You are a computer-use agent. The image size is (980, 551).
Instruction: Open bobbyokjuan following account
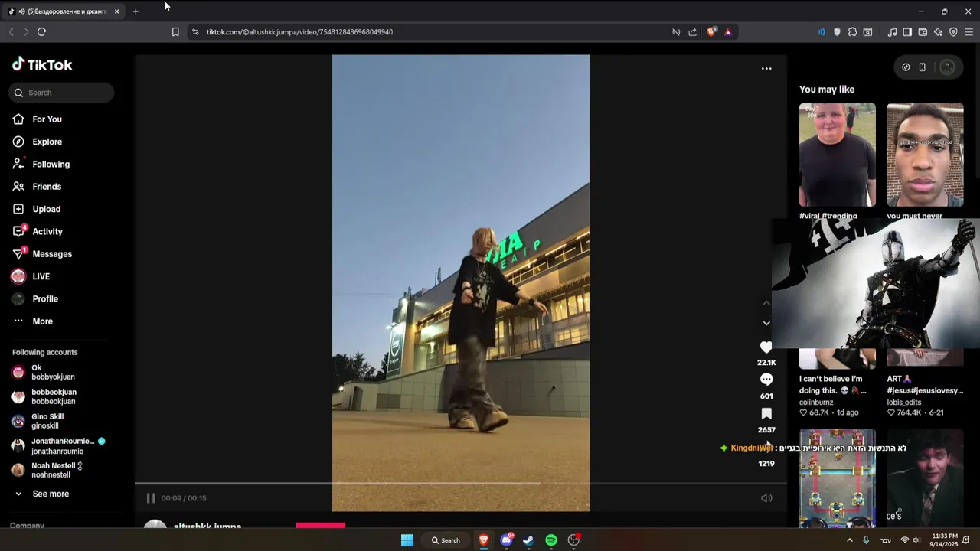53,373
